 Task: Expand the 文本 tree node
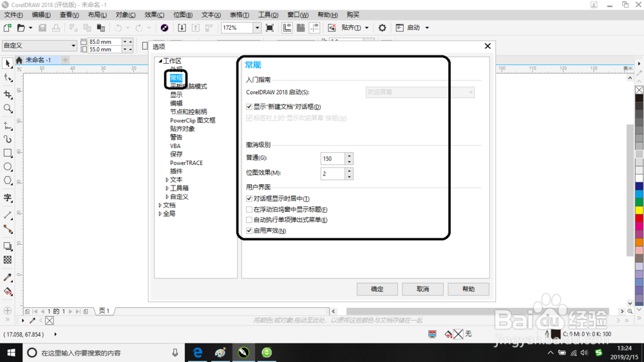click(x=167, y=180)
